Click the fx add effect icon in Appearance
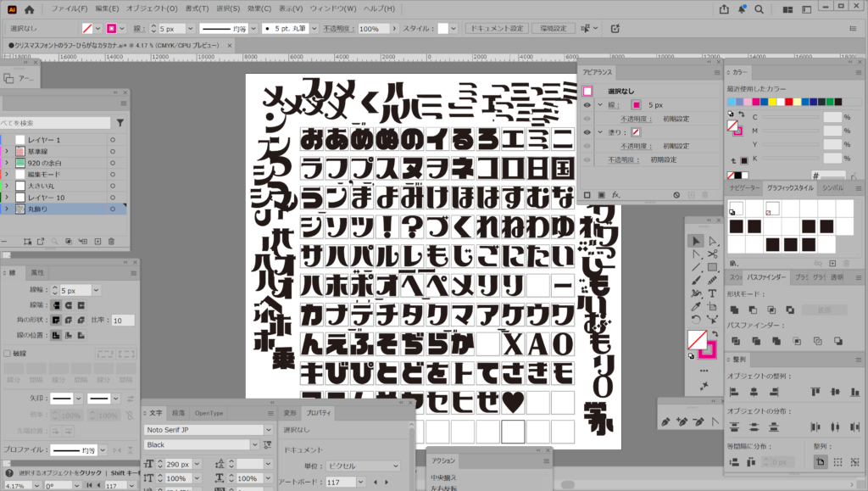The width and height of the screenshot is (868, 491). tap(616, 194)
